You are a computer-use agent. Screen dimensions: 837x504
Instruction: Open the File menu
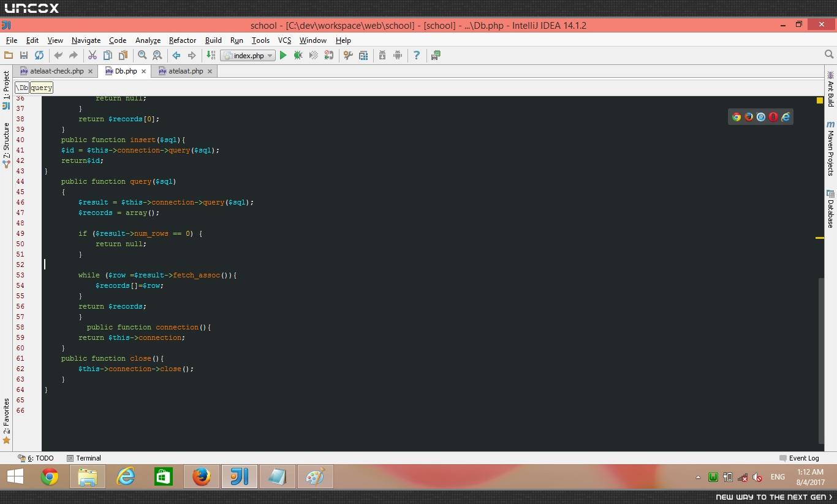tap(11, 40)
